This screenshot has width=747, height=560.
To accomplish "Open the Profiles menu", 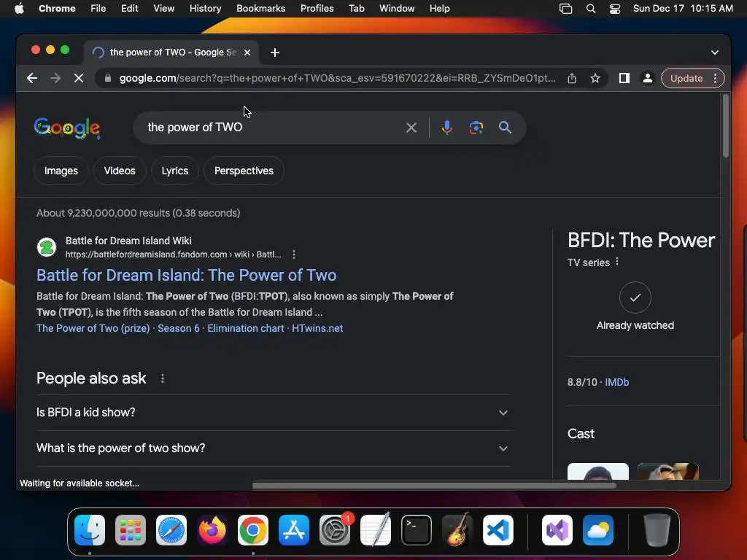I will point(317,9).
